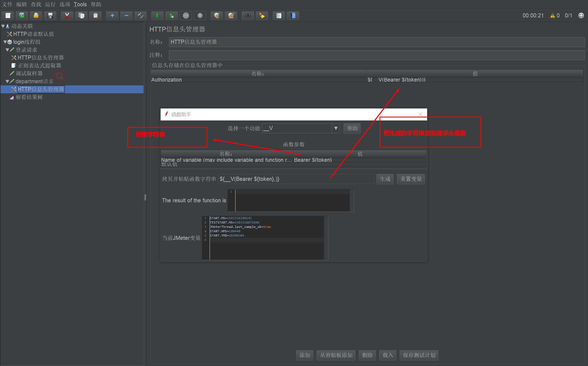Start test without pauses icon
The image size is (588, 366).
[171, 15]
